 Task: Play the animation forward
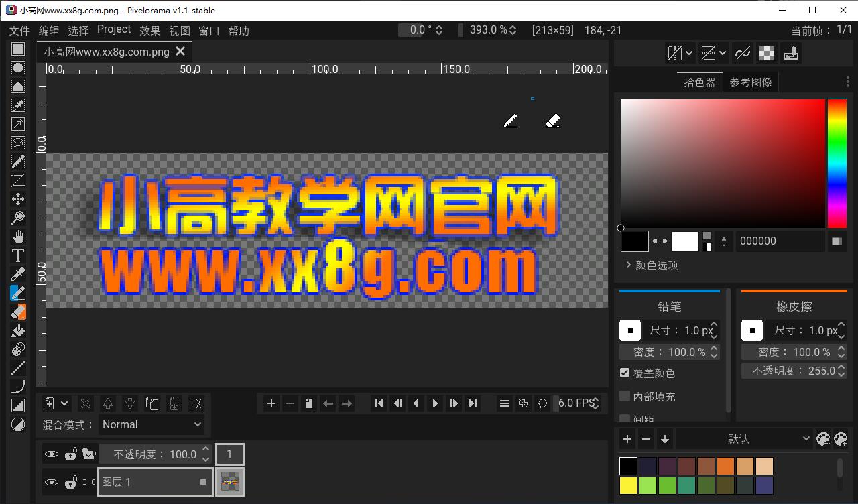point(435,403)
